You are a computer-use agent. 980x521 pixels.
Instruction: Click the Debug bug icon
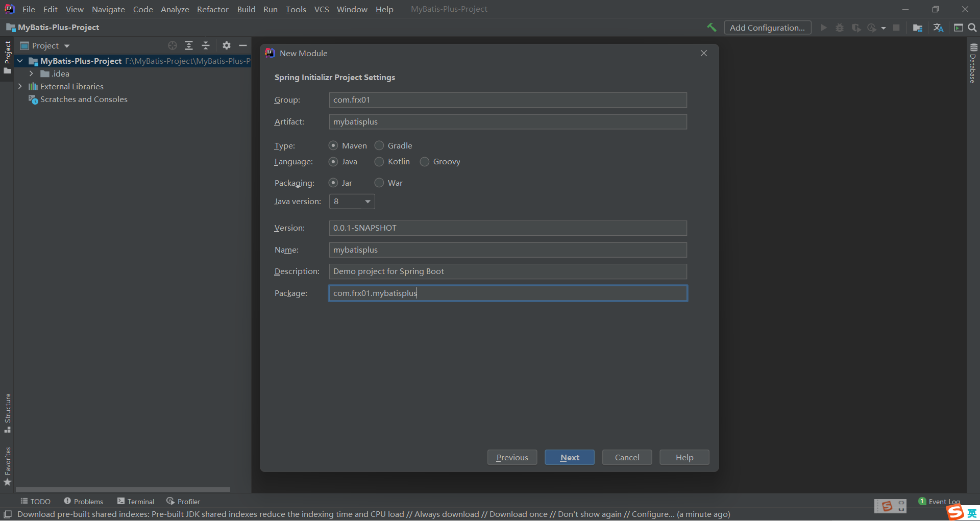[x=840, y=28]
